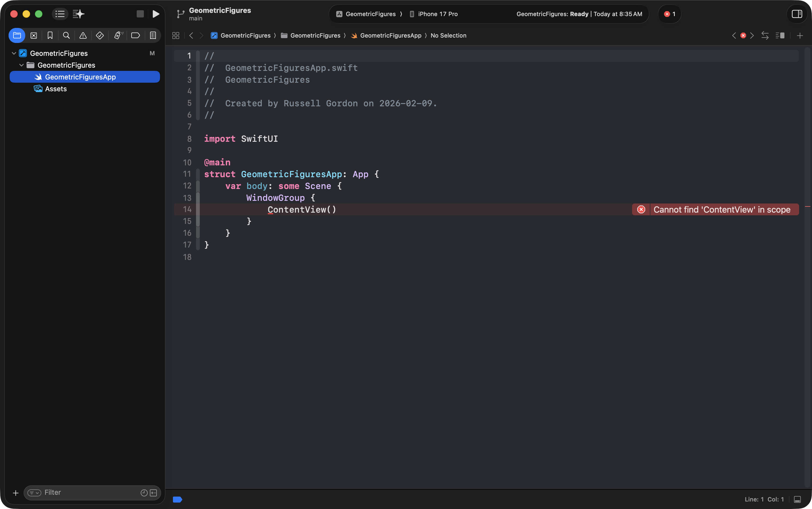Toggle the right inspector panel

click(x=796, y=14)
